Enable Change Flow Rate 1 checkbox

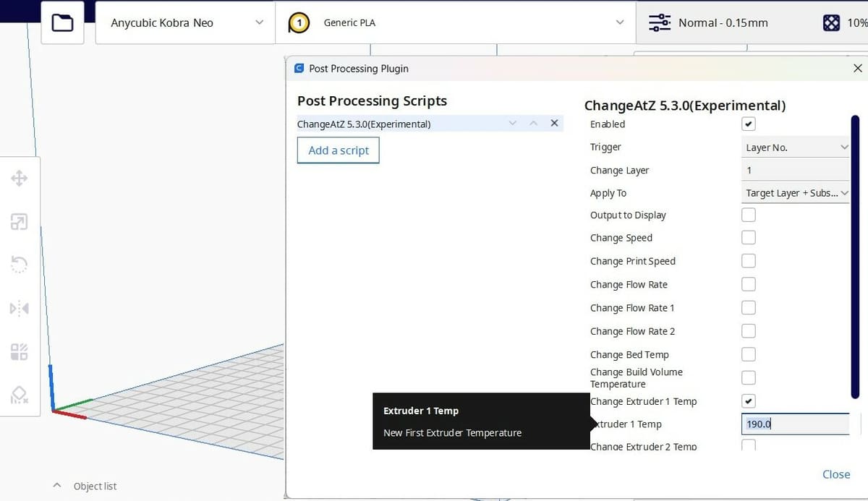749,307
